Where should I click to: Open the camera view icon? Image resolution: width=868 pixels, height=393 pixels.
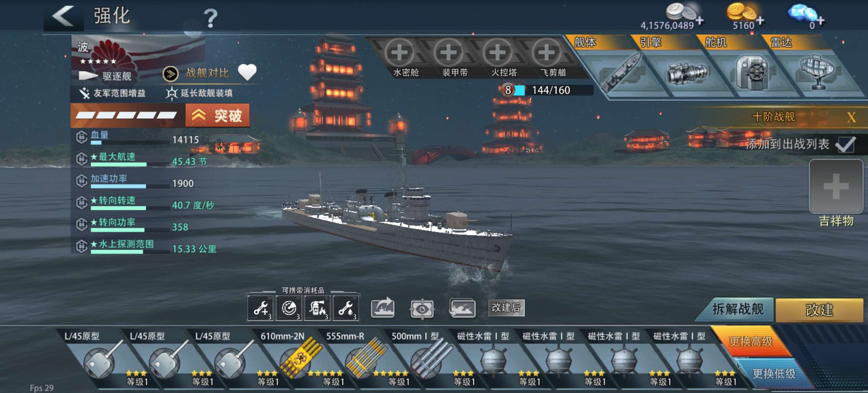click(422, 309)
